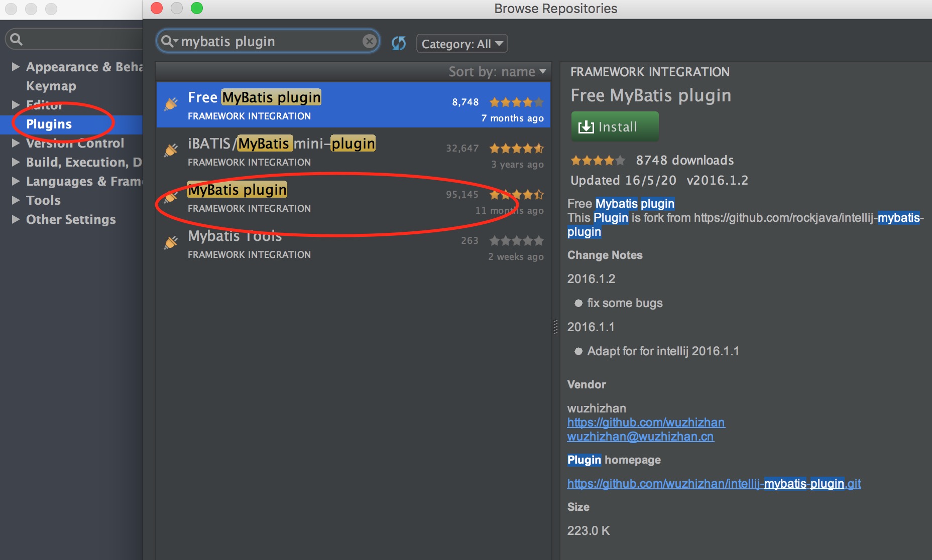Select Plugins in the settings sidebar

click(x=71, y=124)
